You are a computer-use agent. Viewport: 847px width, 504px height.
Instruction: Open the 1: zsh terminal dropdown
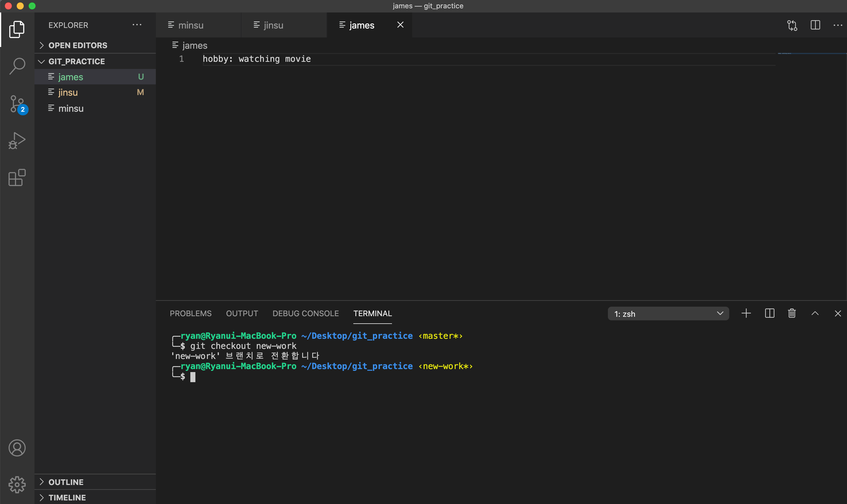(x=668, y=314)
